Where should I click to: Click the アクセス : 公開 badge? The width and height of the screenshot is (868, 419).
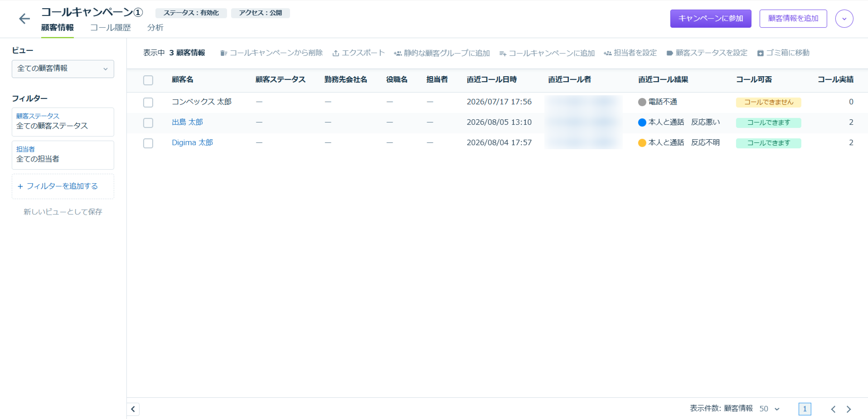(x=260, y=13)
